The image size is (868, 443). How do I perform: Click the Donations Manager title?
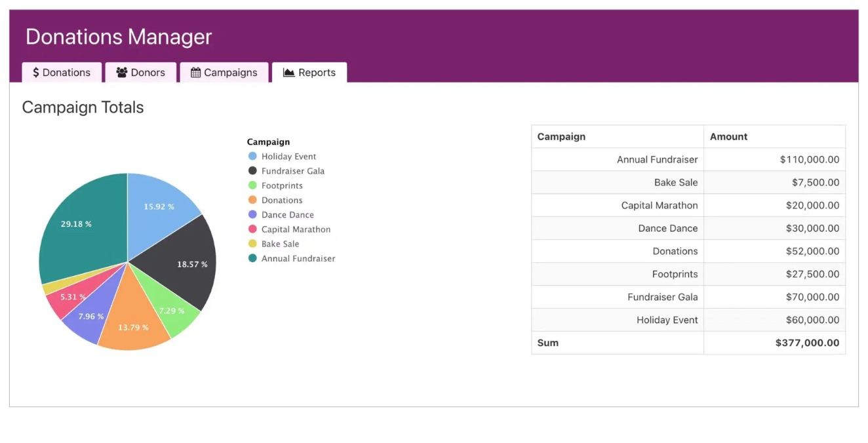coord(119,37)
